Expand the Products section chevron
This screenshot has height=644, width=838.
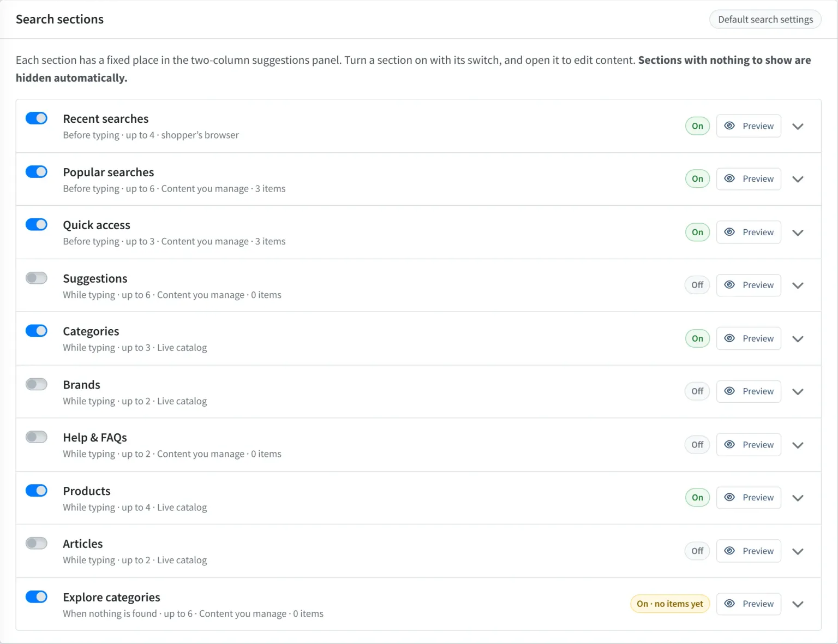798,498
